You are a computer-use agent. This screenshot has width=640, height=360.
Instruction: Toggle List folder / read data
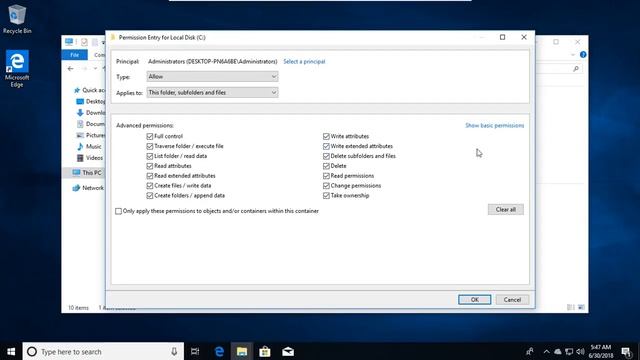[150, 156]
